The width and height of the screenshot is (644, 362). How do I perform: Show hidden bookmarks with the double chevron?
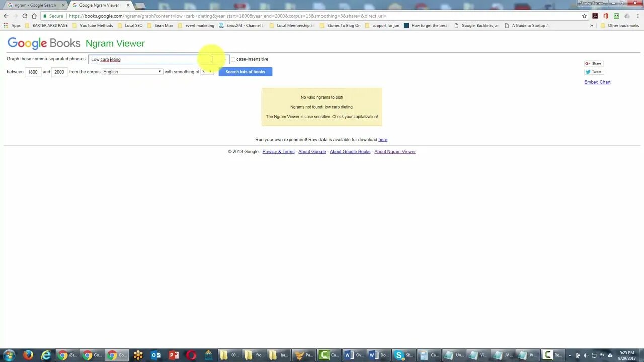592,25
